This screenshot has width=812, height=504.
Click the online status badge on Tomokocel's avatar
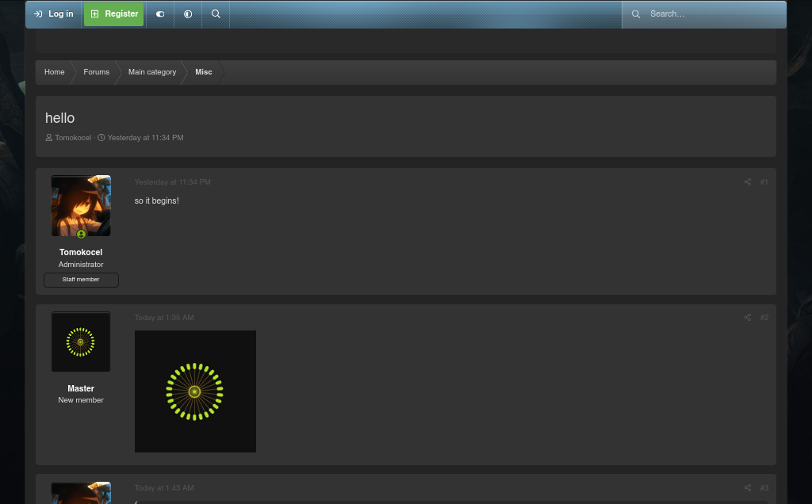(x=82, y=235)
